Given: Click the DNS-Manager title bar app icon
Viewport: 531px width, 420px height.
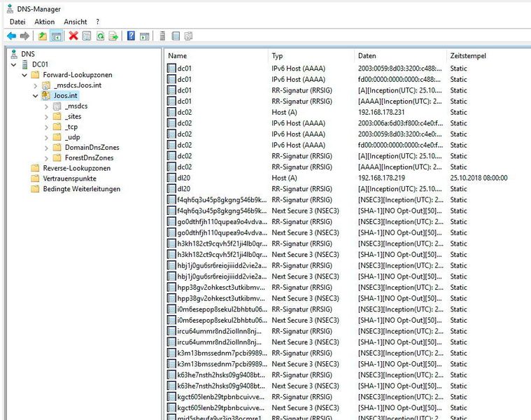Looking at the screenshot, I should click(x=10, y=9).
